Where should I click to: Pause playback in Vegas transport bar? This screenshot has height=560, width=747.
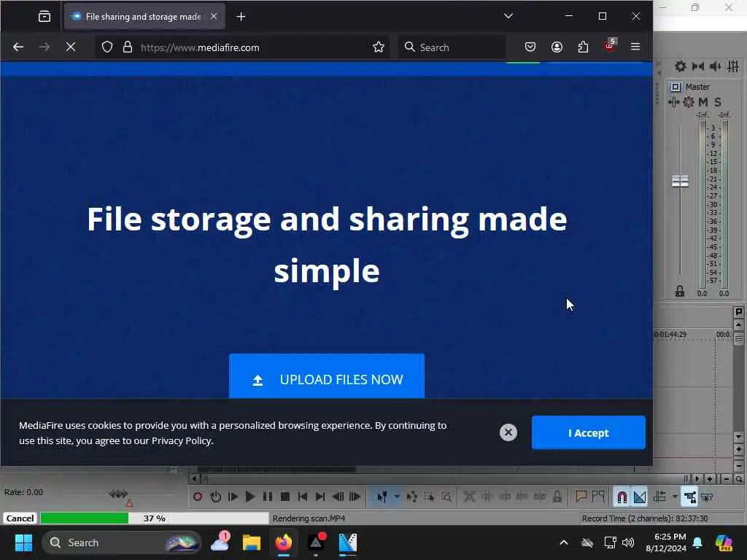point(268,497)
